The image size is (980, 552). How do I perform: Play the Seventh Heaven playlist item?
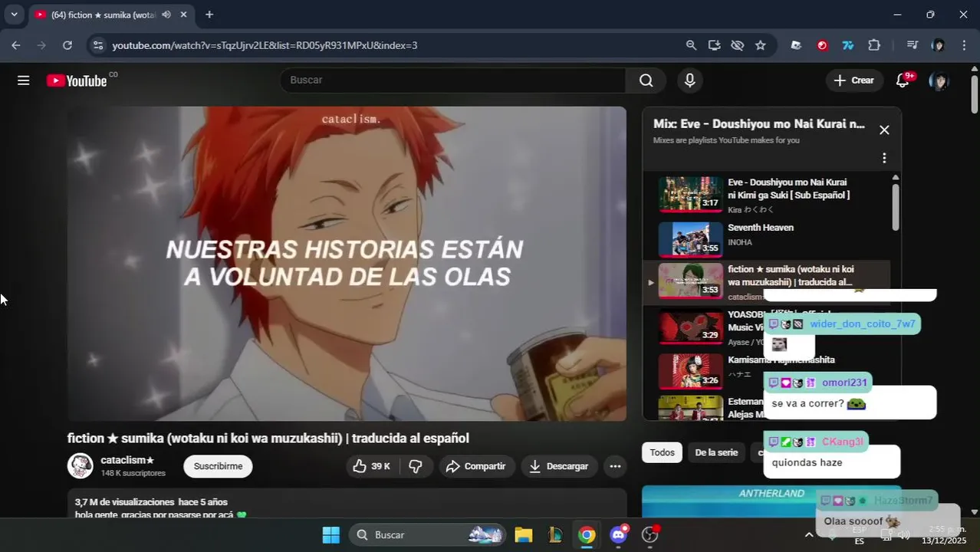pos(767,238)
